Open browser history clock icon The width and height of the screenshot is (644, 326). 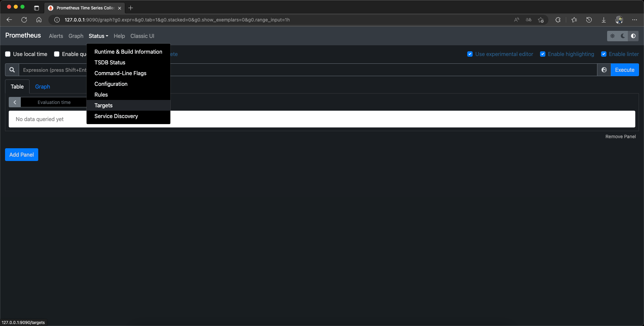point(589,20)
